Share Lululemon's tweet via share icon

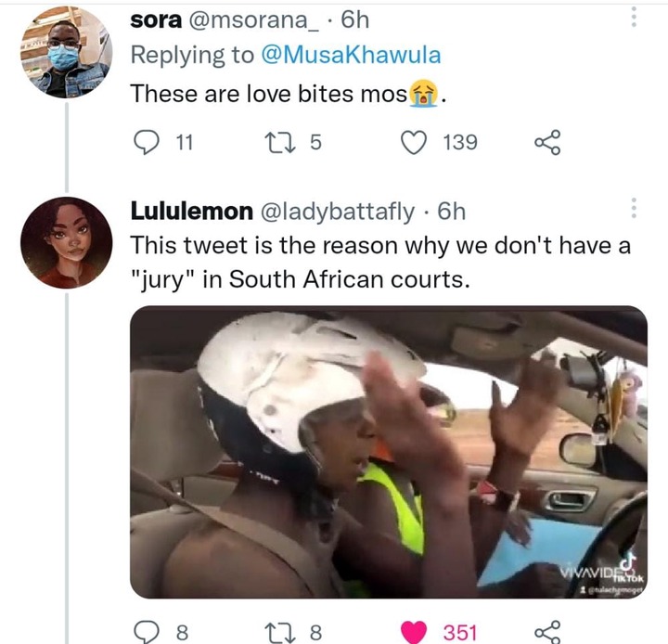tap(548, 632)
